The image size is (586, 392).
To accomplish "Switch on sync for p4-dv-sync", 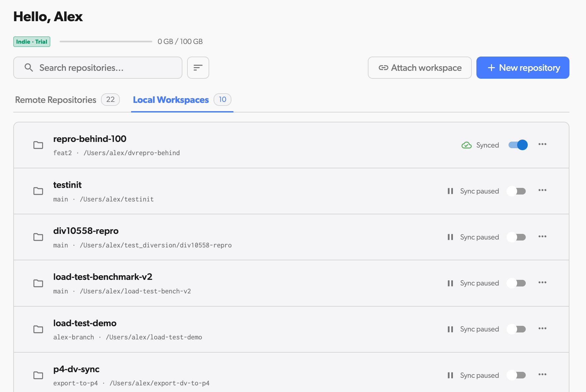I will pos(516,375).
